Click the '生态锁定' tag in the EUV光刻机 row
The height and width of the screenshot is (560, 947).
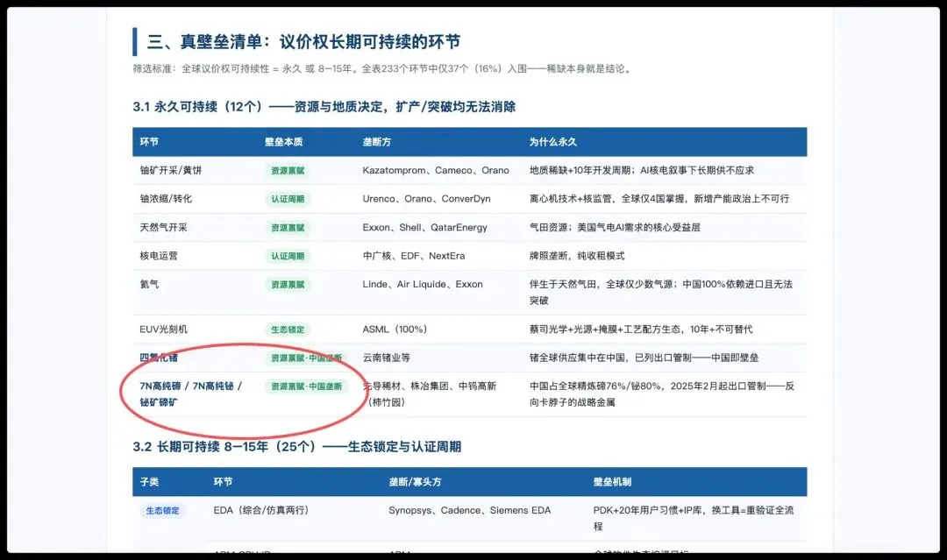point(288,330)
